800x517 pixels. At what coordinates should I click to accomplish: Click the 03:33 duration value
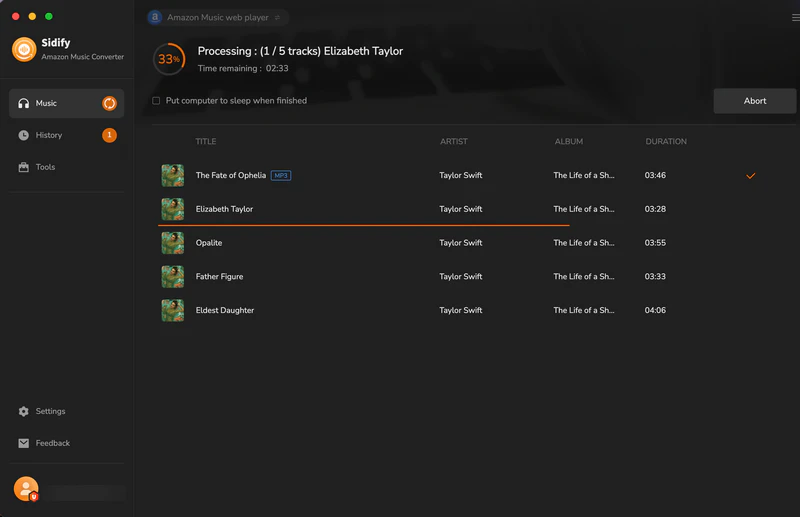(655, 276)
